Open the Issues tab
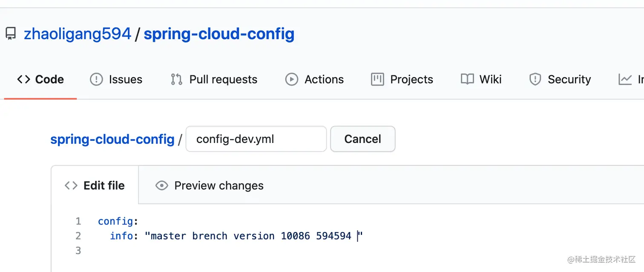This screenshot has width=644, height=272. [x=116, y=79]
